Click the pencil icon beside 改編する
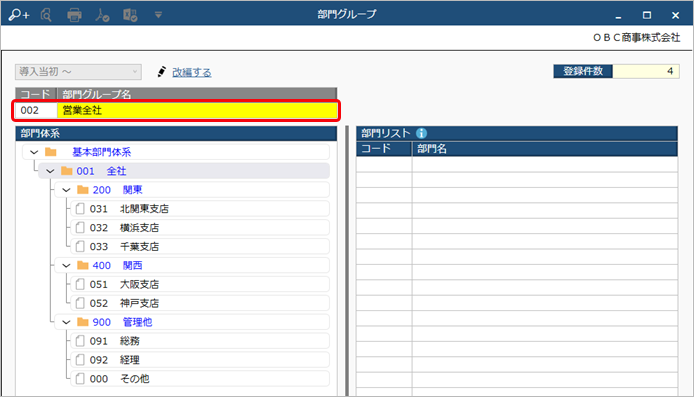The width and height of the screenshot is (694, 397). (162, 72)
